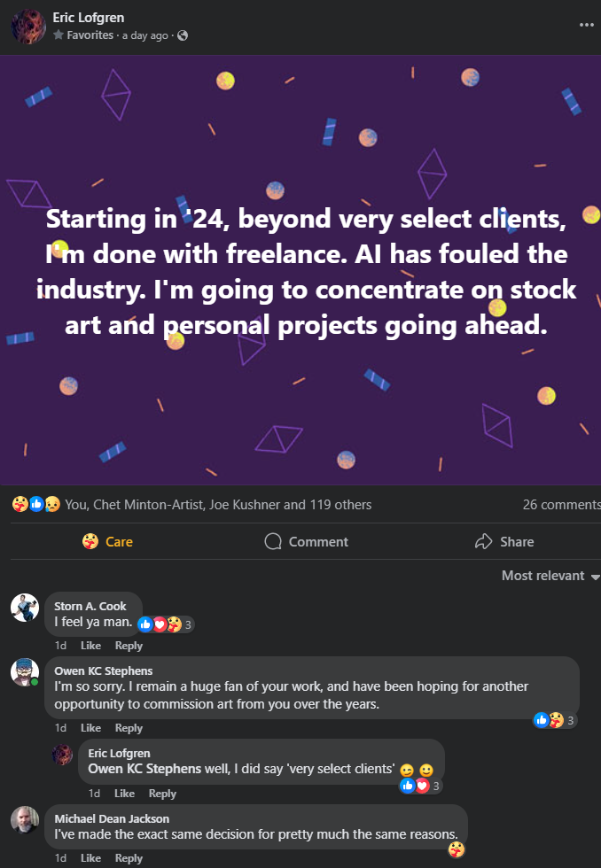Open the post reaction emoji summary

click(x=36, y=505)
